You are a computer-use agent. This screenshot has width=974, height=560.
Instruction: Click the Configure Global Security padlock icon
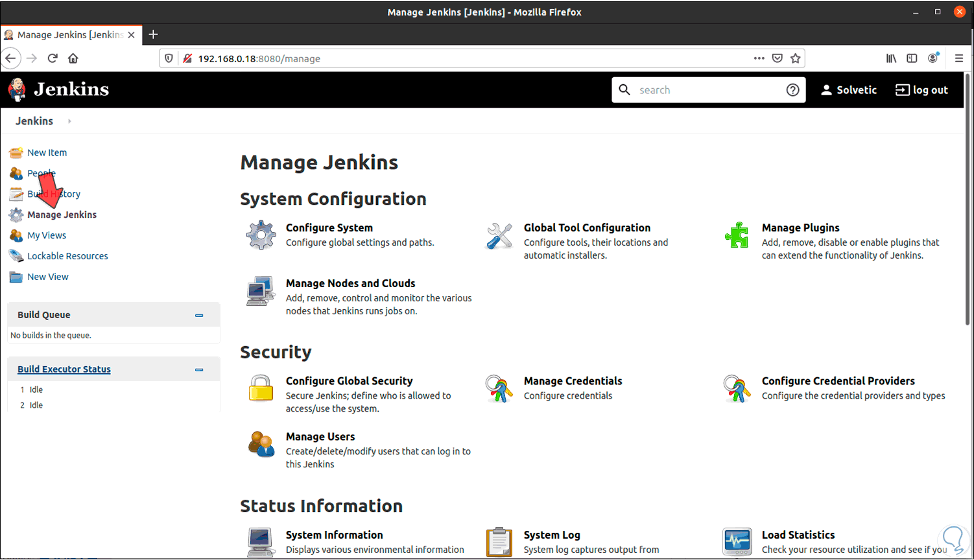[x=261, y=388]
